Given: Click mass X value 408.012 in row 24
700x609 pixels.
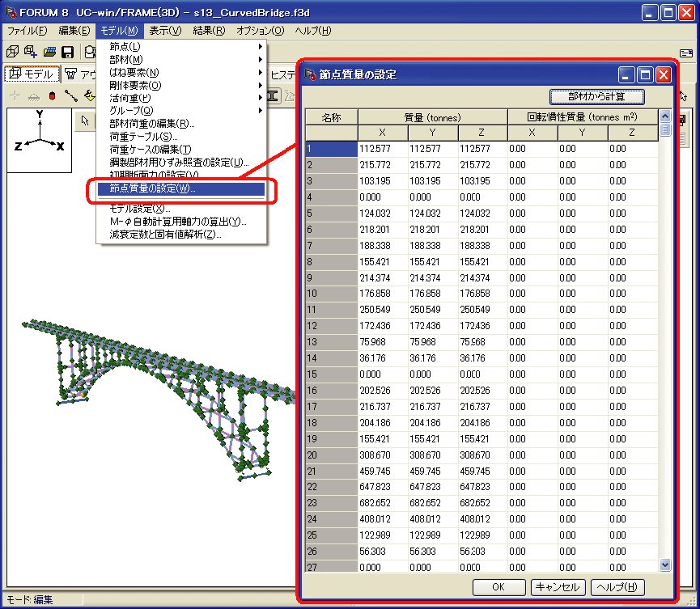Looking at the screenshot, I should pyautogui.click(x=383, y=519).
